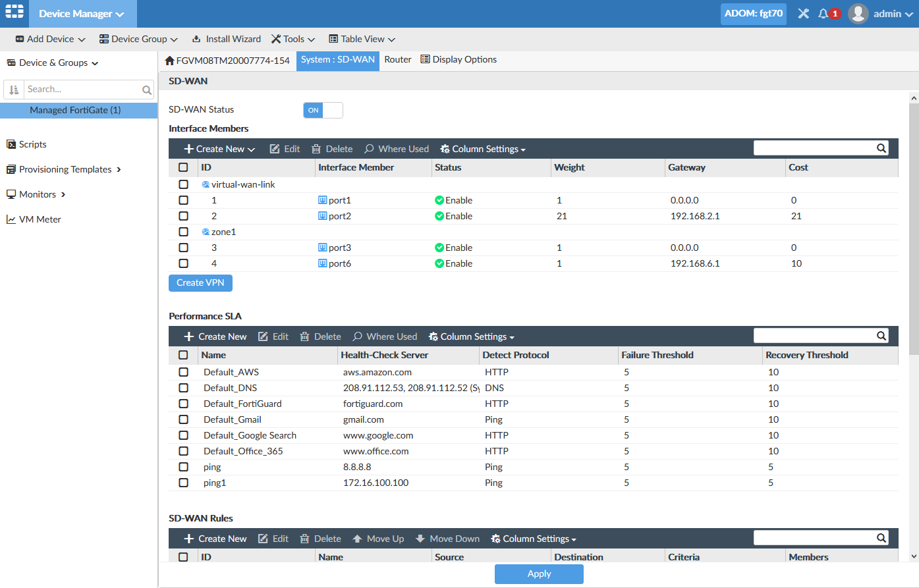Viewport: 919px width, 588px height.
Task: Click the Delete icon in Performance SLA toolbar
Action: tap(320, 336)
